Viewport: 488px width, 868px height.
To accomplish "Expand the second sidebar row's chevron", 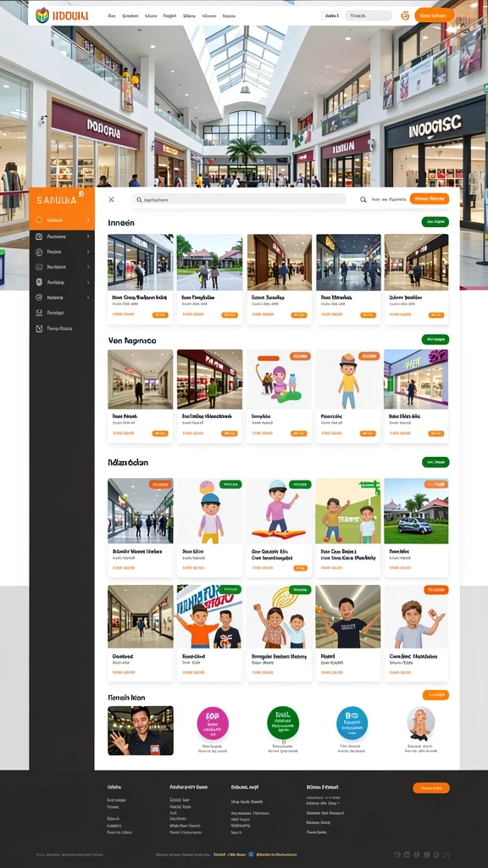I will tap(88, 236).
